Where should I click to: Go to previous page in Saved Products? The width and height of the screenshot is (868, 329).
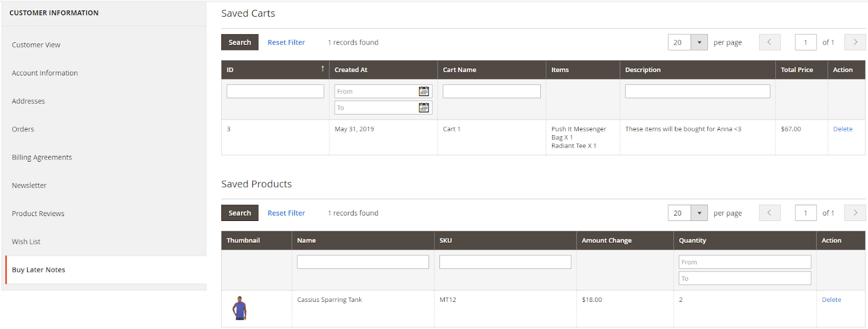(769, 213)
